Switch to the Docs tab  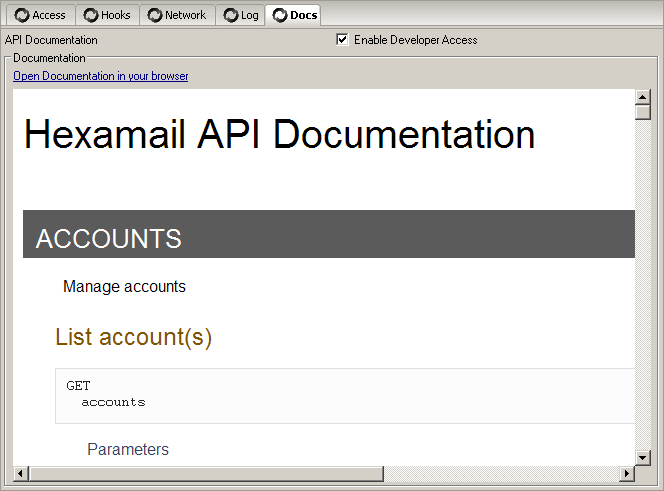tap(294, 15)
